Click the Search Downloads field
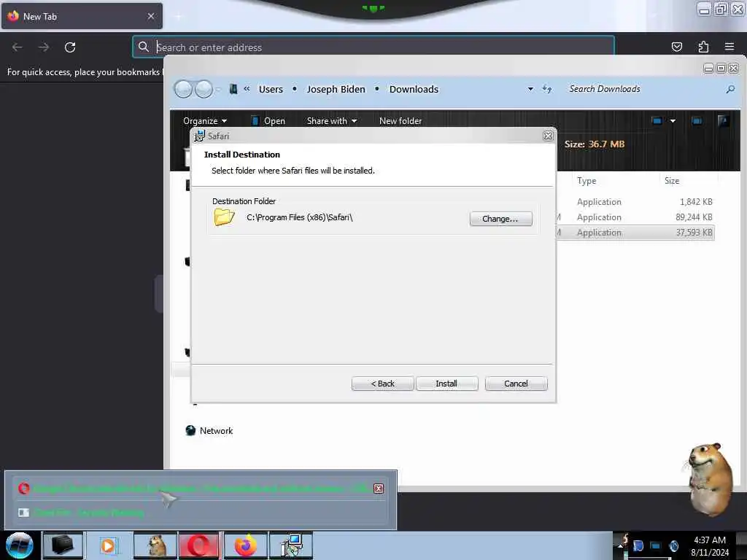The image size is (747, 560). pos(643,89)
